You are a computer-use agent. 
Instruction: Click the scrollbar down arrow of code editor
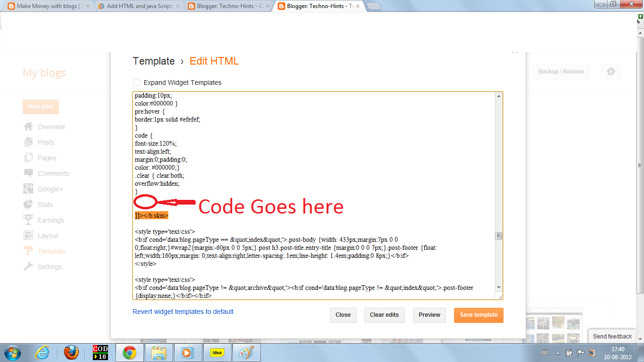499,288
